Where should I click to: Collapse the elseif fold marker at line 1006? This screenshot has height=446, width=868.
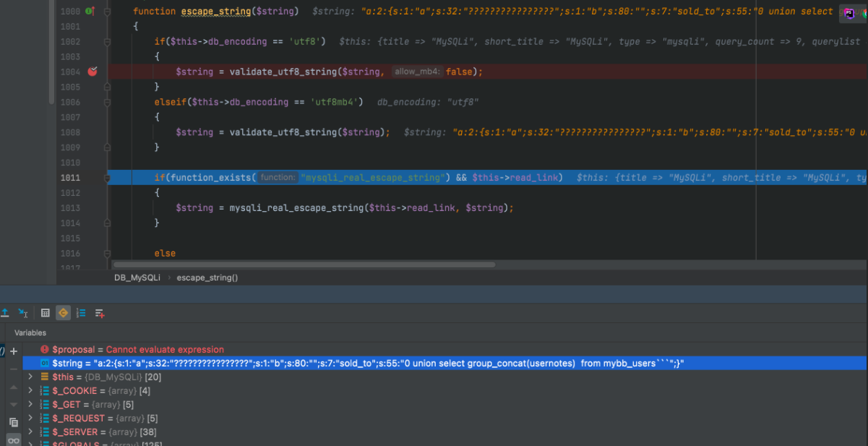pyautogui.click(x=107, y=102)
